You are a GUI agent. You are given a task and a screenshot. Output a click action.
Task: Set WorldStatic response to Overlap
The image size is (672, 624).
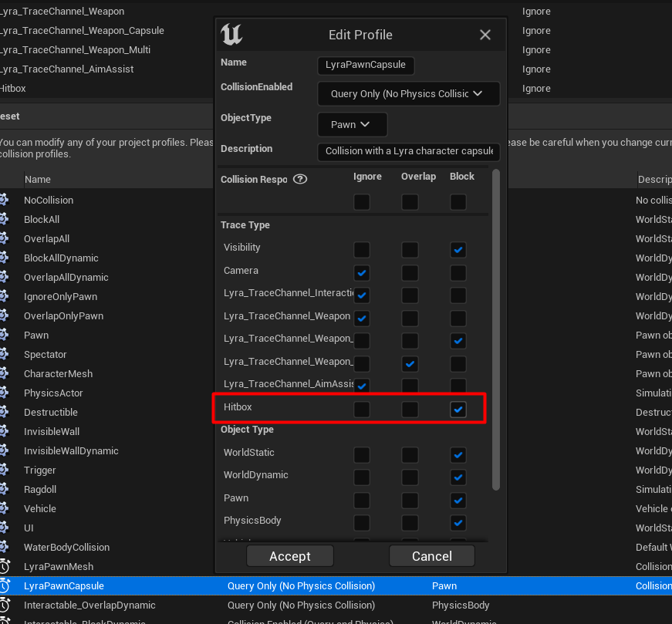[x=410, y=455]
